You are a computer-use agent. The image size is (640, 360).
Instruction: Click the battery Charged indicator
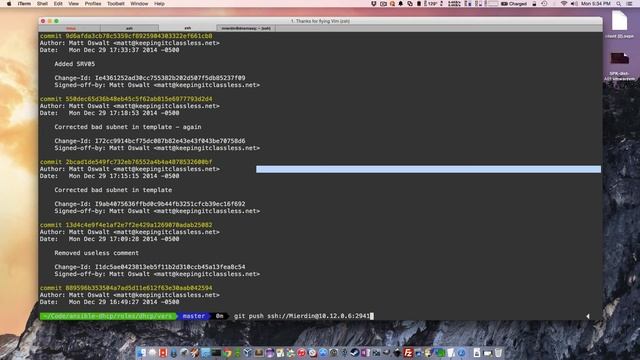click(x=514, y=4)
